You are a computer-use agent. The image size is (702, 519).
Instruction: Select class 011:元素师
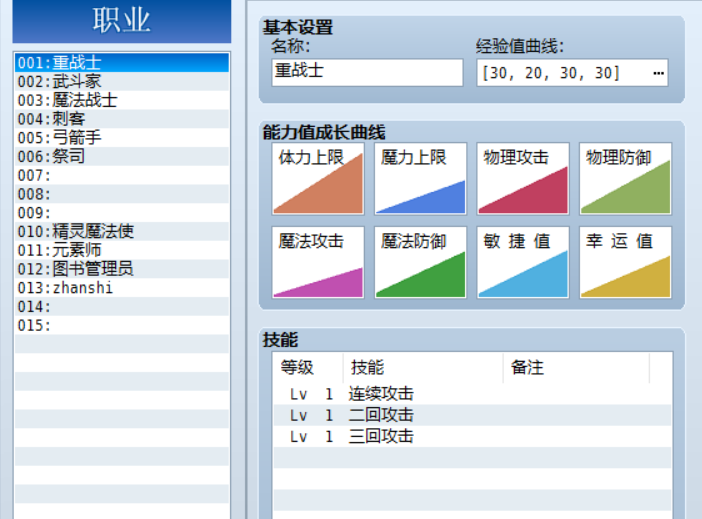coord(122,250)
